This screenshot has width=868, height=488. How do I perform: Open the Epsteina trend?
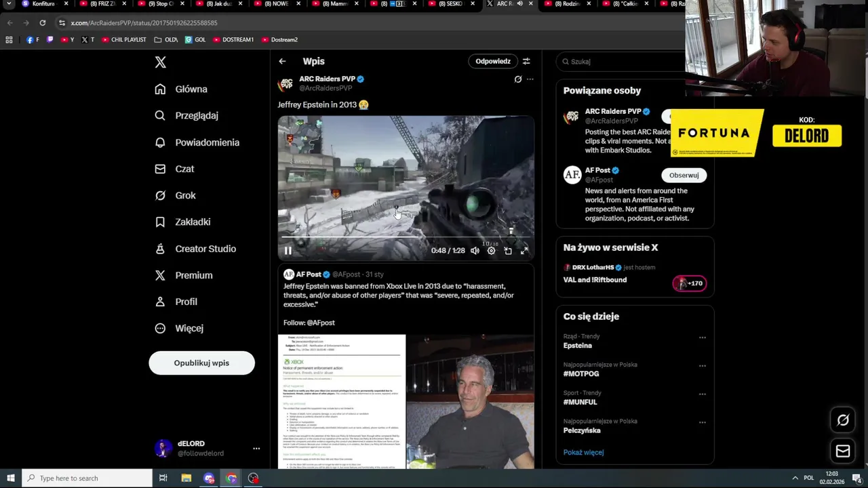click(578, 346)
